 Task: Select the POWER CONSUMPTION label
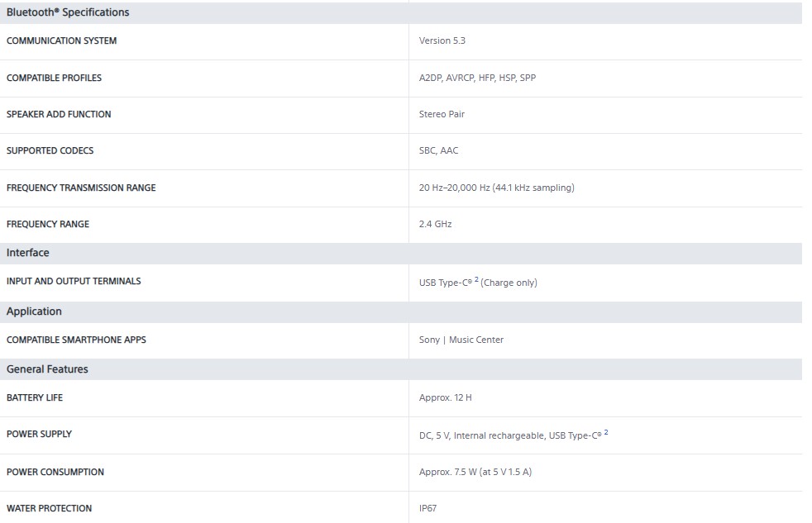coord(55,472)
